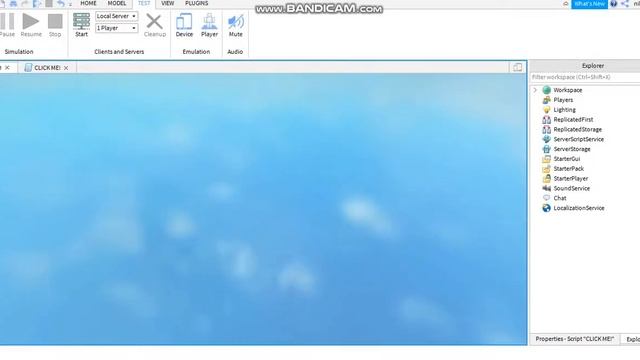
Task: Switch to the MODEL ribbon tab
Action: pos(117,3)
